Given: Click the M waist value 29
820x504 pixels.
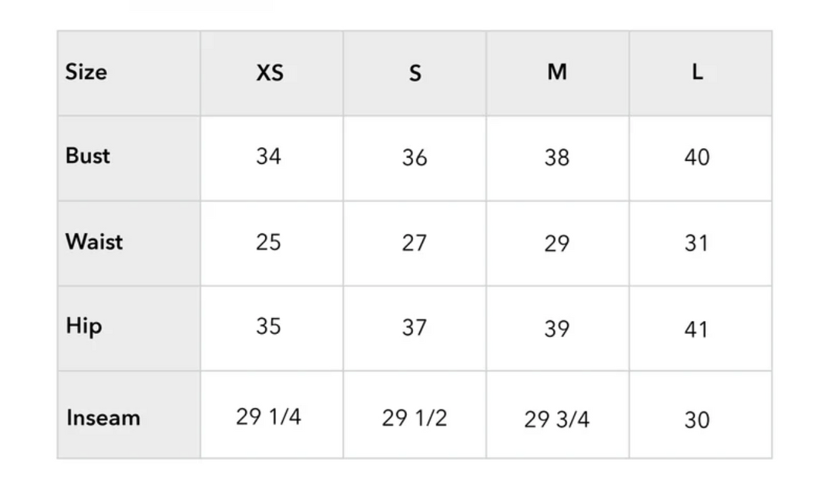Looking at the screenshot, I should point(557,243).
